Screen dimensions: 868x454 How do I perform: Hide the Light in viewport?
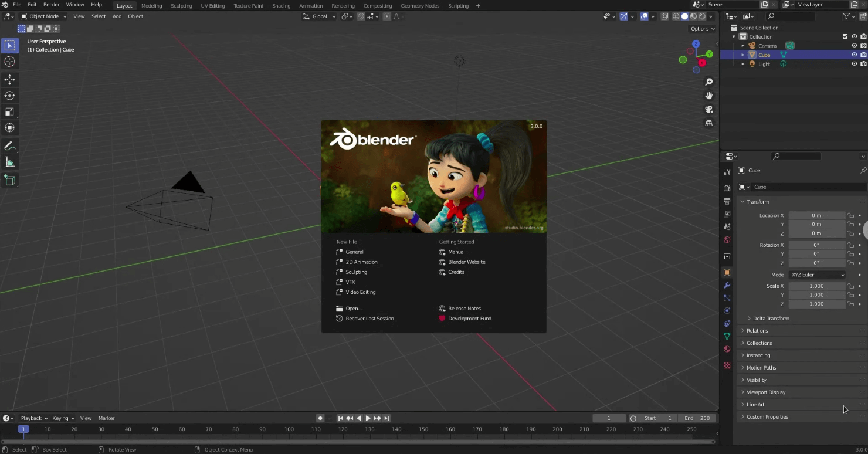click(x=854, y=64)
